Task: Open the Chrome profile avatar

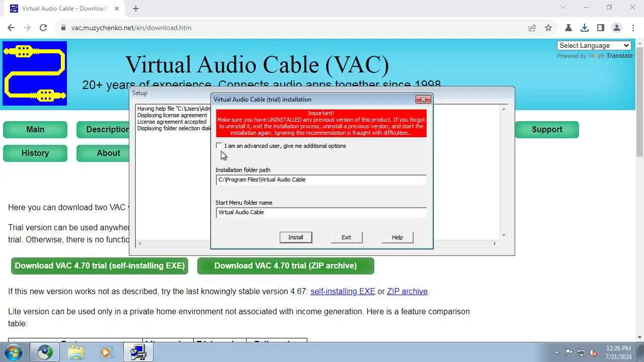Action: 617,28
